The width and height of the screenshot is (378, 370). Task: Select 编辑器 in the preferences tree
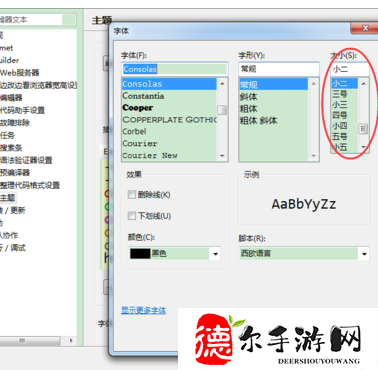[x=11, y=98]
